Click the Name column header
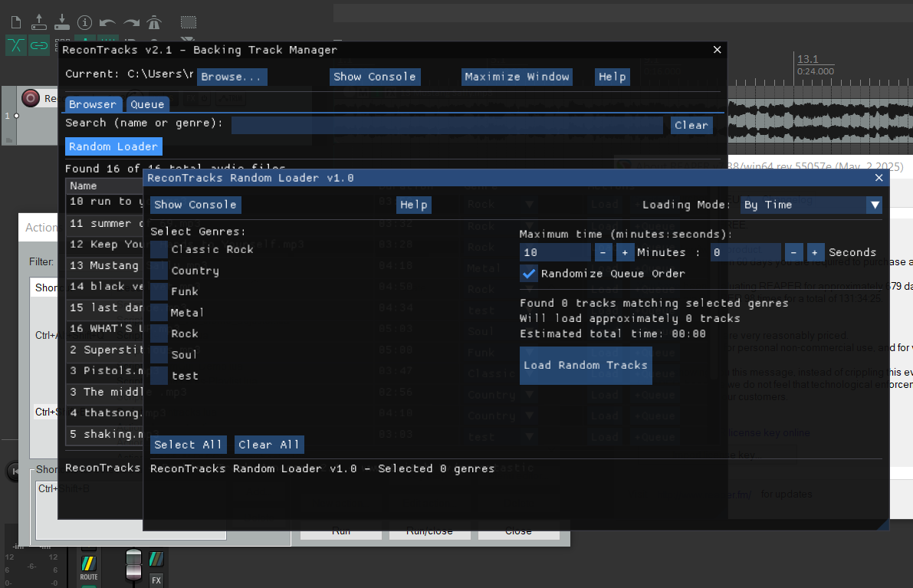 pyautogui.click(x=104, y=186)
